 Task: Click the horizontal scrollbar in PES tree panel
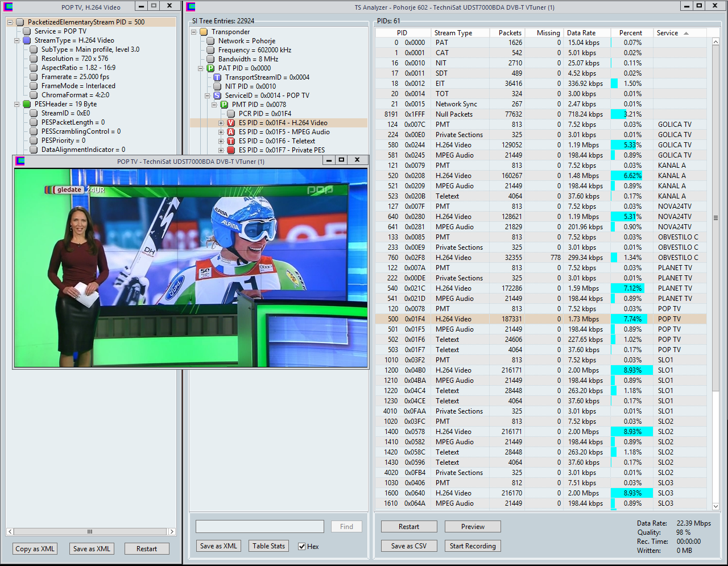pyautogui.click(x=91, y=531)
